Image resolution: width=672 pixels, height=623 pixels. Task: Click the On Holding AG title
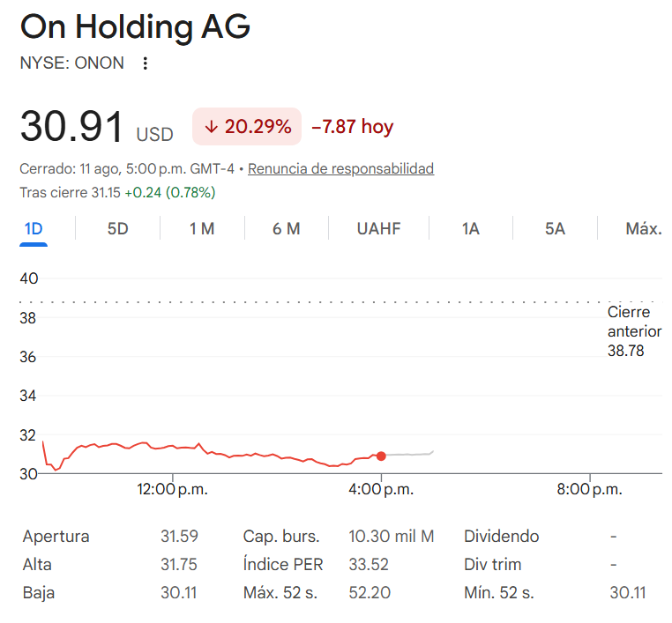[x=136, y=26]
